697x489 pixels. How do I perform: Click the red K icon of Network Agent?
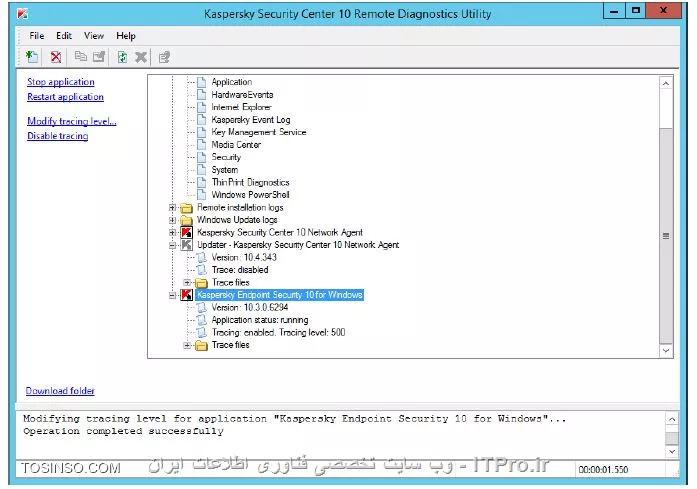coord(186,232)
